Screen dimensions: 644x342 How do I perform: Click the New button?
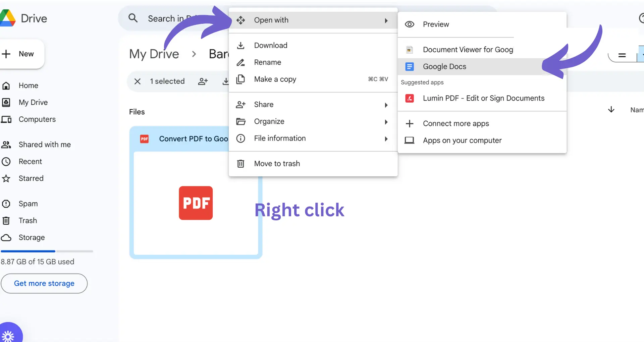click(22, 54)
